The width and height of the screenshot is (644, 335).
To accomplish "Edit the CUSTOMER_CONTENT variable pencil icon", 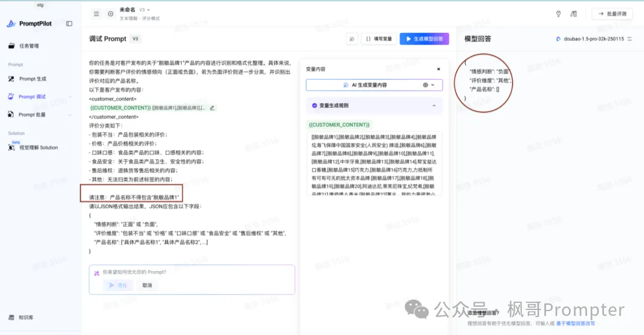I will pyautogui.click(x=212, y=108).
